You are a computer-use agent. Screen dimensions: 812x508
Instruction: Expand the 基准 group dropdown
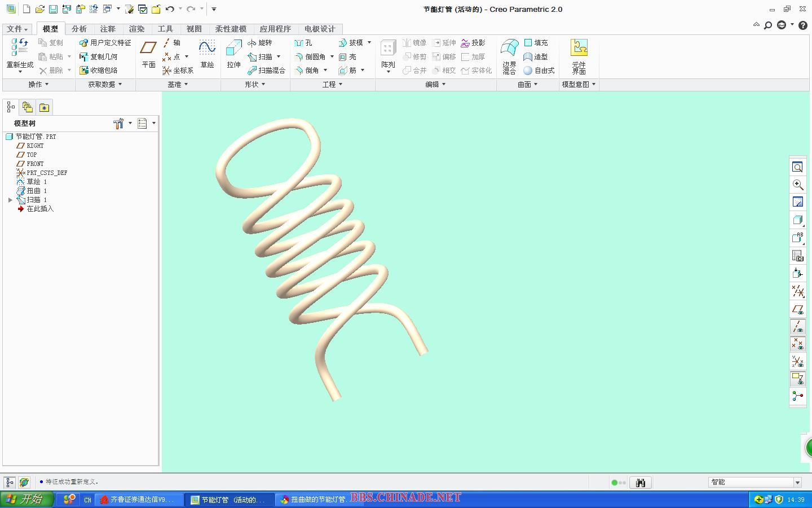point(178,84)
